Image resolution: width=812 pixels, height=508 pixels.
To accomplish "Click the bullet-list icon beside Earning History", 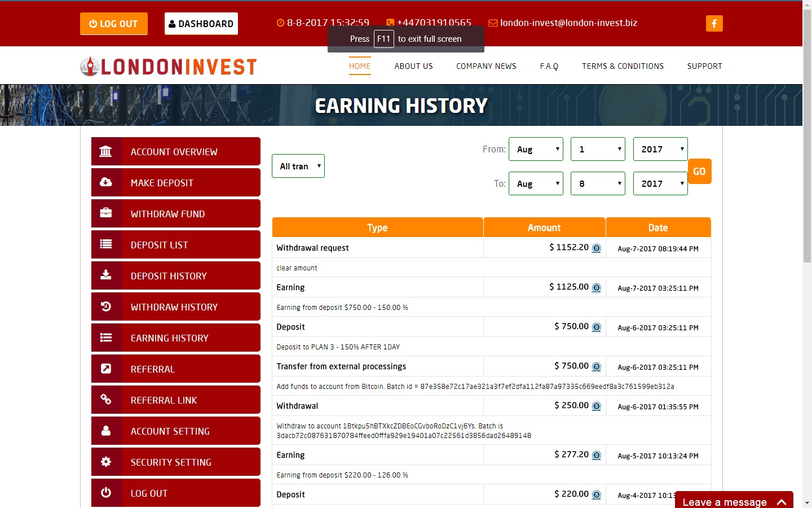I will click(x=105, y=338).
